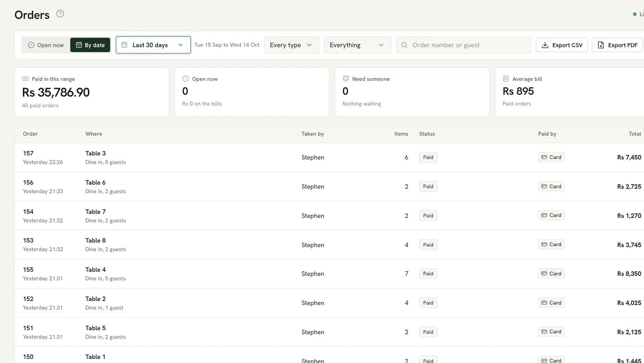Click the card icon in order 154 row
Screen dimensions: 644x363
point(544,215)
